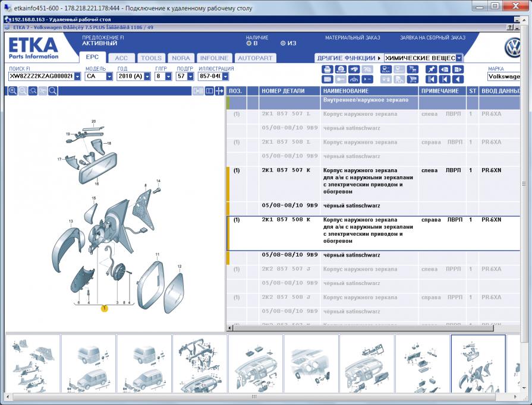Expand the ДРУГИЕ ФУНКЦИИ menu

click(x=349, y=58)
